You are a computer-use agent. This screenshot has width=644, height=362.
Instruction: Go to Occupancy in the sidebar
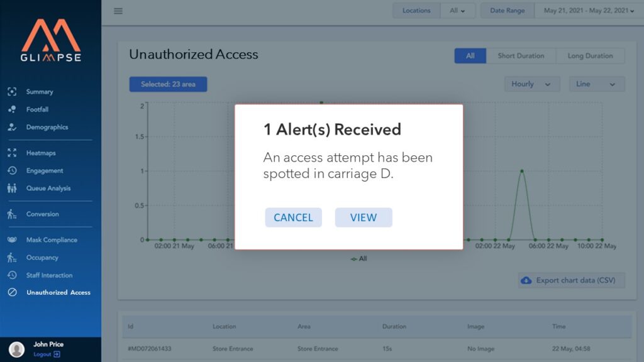[x=42, y=258]
